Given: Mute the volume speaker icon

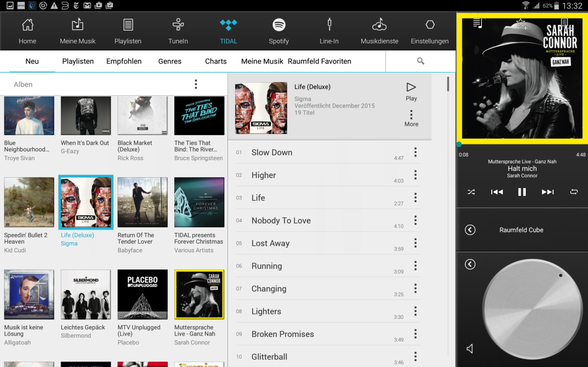Looking at the screenshot, I should click(x=470, y=349).
